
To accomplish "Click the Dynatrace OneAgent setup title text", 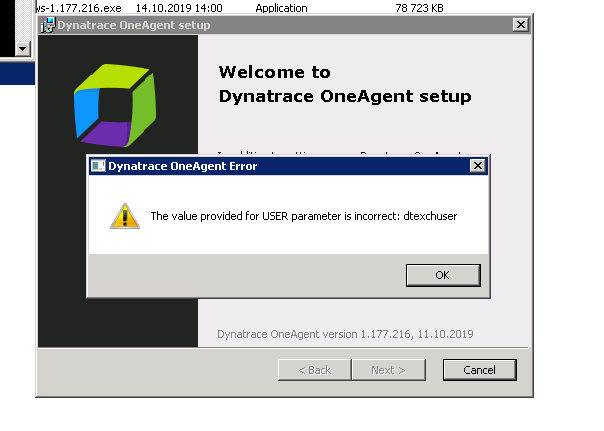I will pyautogui.click(x=134, y=25).
